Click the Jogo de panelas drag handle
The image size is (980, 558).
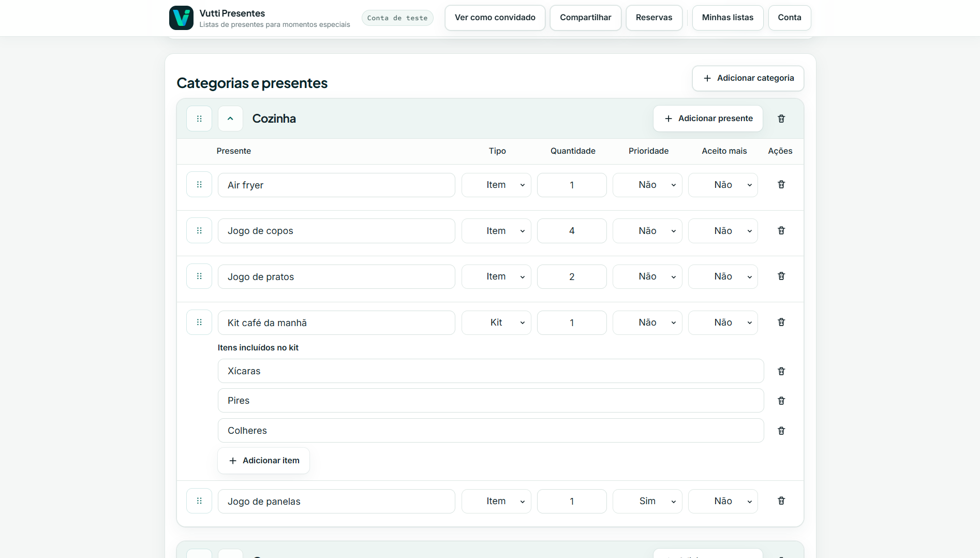coord(199,501)
